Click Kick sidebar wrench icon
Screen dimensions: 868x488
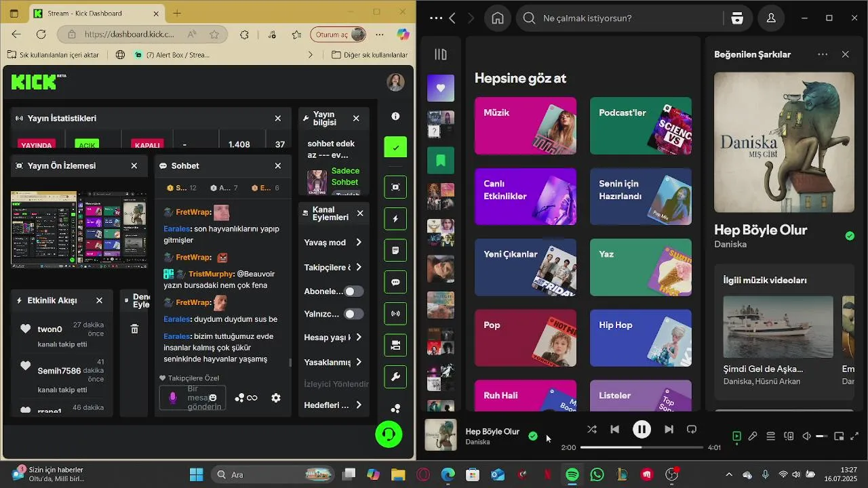coord(395,377)
